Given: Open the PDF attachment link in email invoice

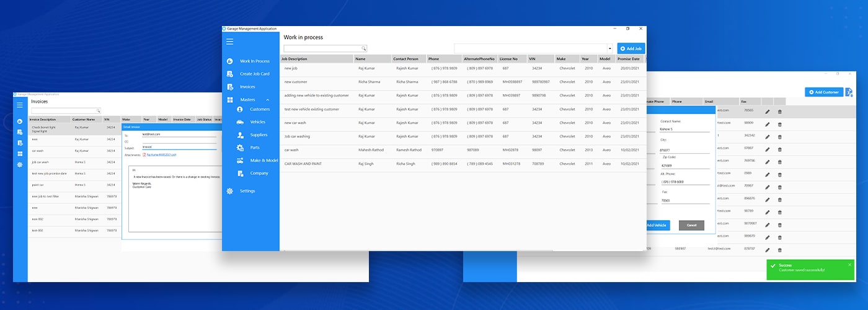Looking at the screenshot, I should [161, 155].
